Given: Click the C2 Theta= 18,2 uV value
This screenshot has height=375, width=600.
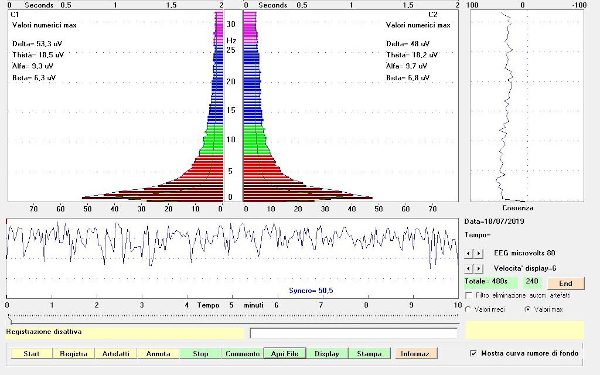Looking at the screenshot, I should pyautogui.click(x=412, y=55).
